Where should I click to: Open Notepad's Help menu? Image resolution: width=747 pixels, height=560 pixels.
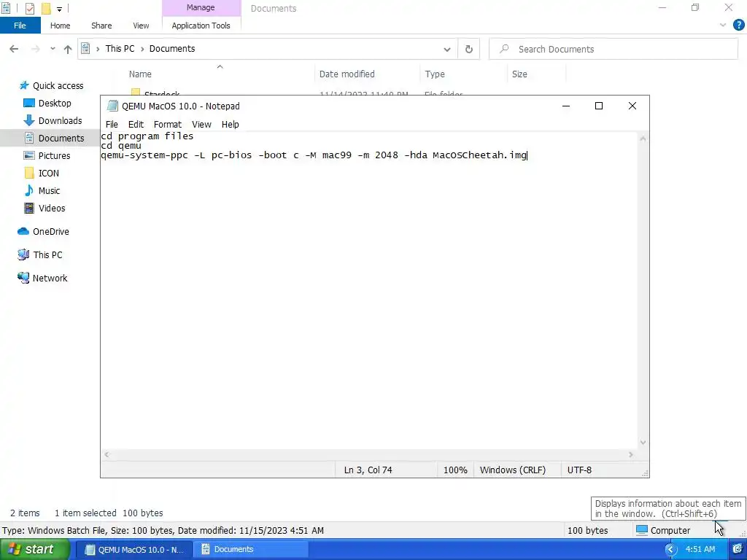click(230, 124)
